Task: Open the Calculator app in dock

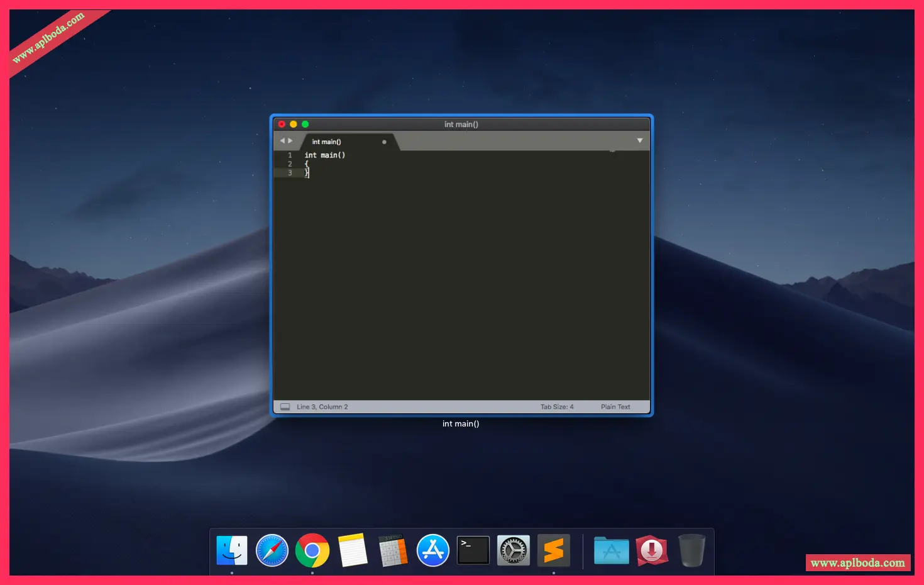Action: [x=393, y=551]
